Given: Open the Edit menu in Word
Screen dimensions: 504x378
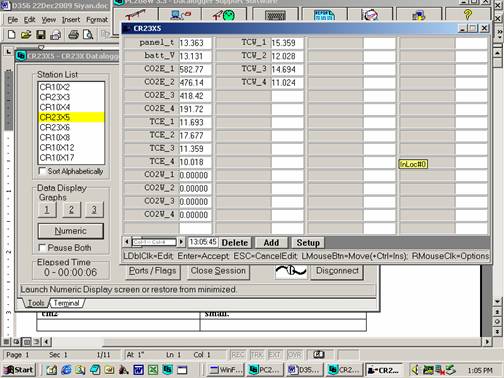Looking at the screenshot, I should [x=29, y=20].
